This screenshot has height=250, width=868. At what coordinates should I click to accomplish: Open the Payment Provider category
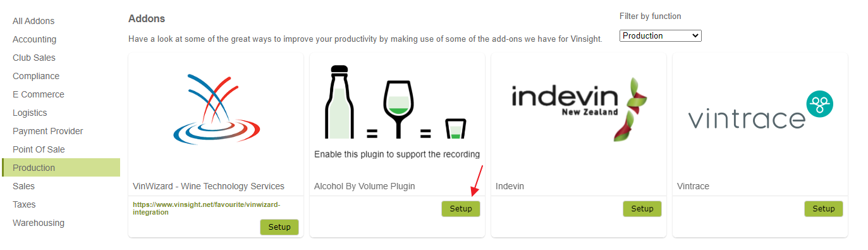(x=48, y=131)
